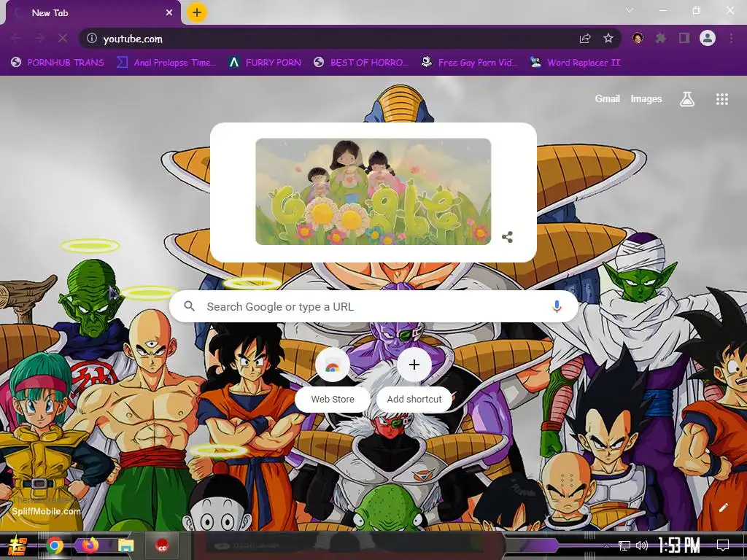Launch Firefox from the taskbar
The width and height of the screenshot is (747, 560).
point(90,545)
